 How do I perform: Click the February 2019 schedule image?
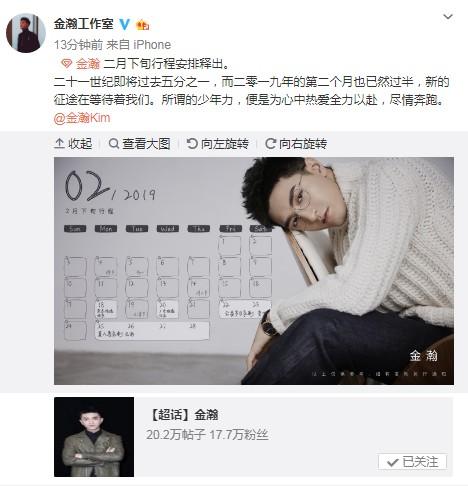click(x=254, y=271)
